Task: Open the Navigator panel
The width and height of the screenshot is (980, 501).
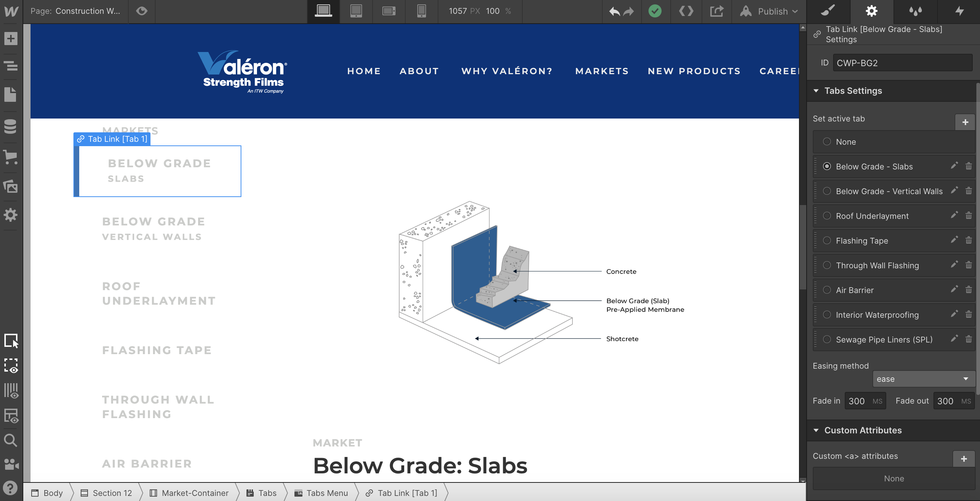Action: coord(11,66)
